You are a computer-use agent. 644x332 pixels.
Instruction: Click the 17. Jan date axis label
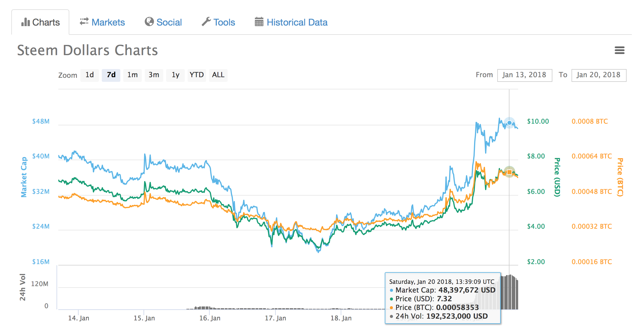275,318
